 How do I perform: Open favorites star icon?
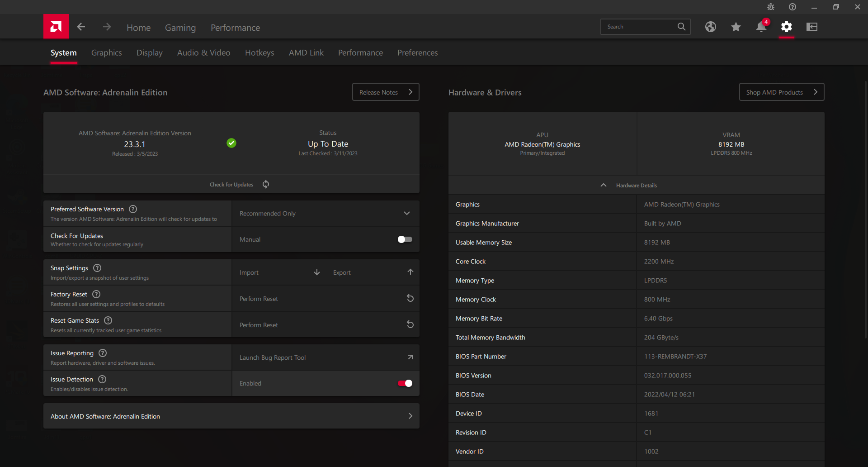[x=736, y=27]
